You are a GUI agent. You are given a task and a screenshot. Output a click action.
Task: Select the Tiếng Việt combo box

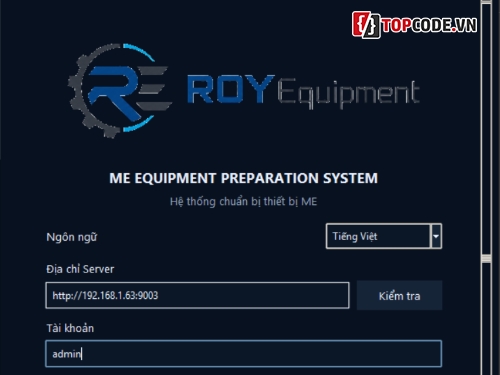[x=384, y=236]
